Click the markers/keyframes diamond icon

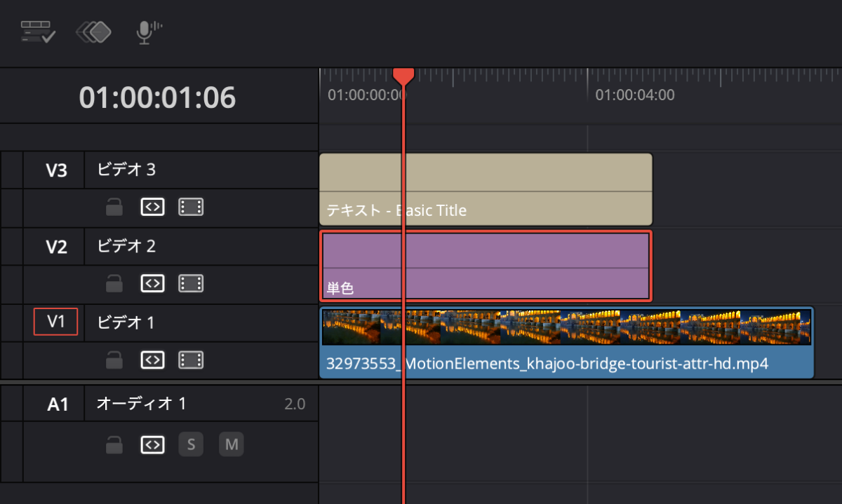94,32
